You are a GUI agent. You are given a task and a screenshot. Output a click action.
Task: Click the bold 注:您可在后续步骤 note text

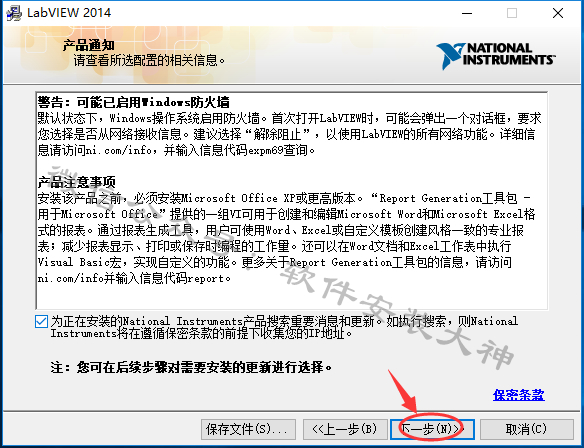(191, 368)
